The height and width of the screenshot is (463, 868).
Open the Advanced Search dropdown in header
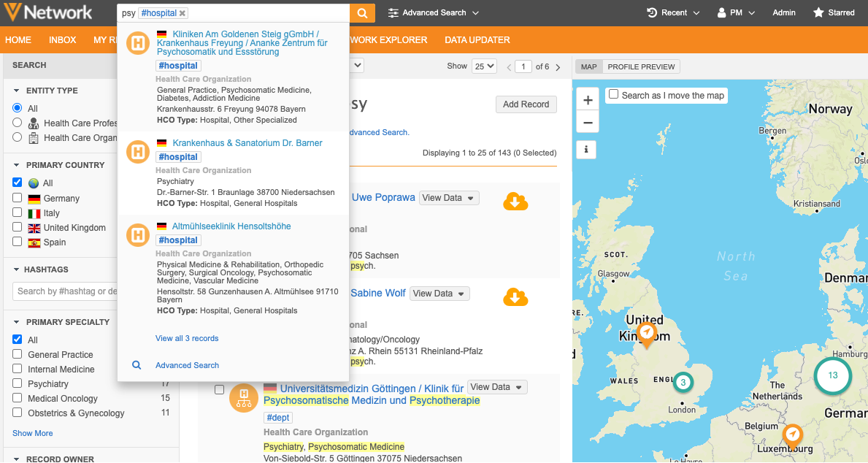pos(434,13)
